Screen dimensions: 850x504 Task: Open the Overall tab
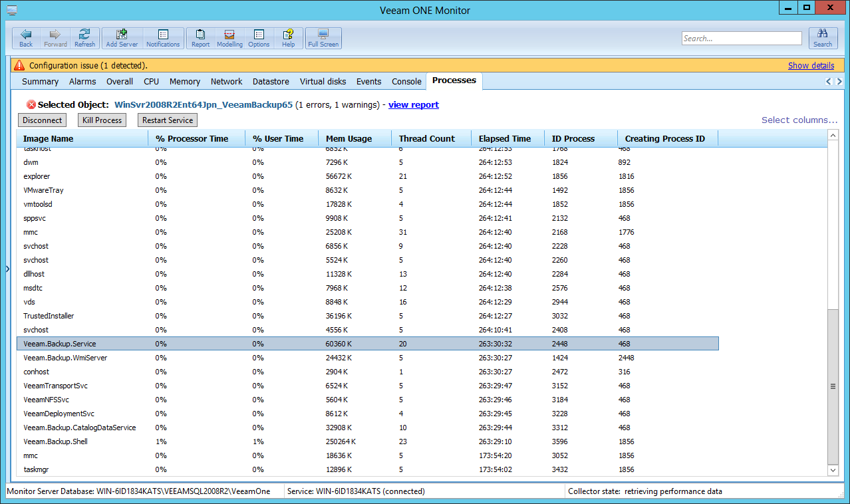pos(120,81)
